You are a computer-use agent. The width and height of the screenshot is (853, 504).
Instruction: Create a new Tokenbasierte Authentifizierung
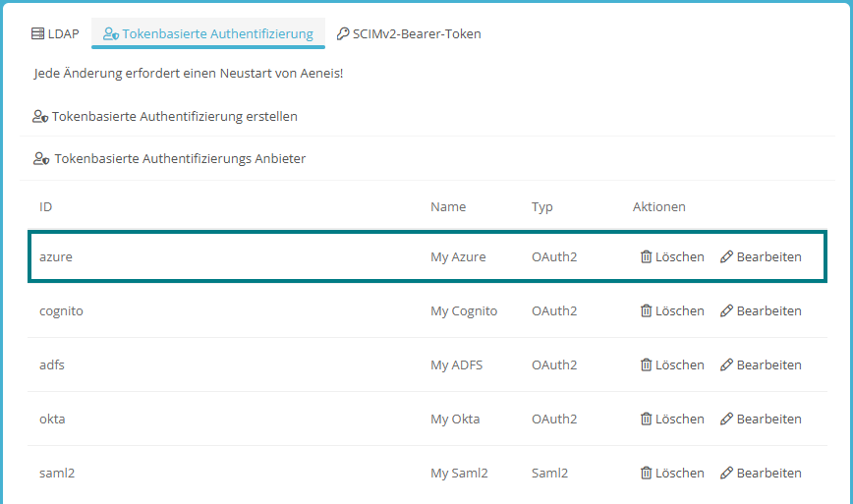[x=165, y=117]
